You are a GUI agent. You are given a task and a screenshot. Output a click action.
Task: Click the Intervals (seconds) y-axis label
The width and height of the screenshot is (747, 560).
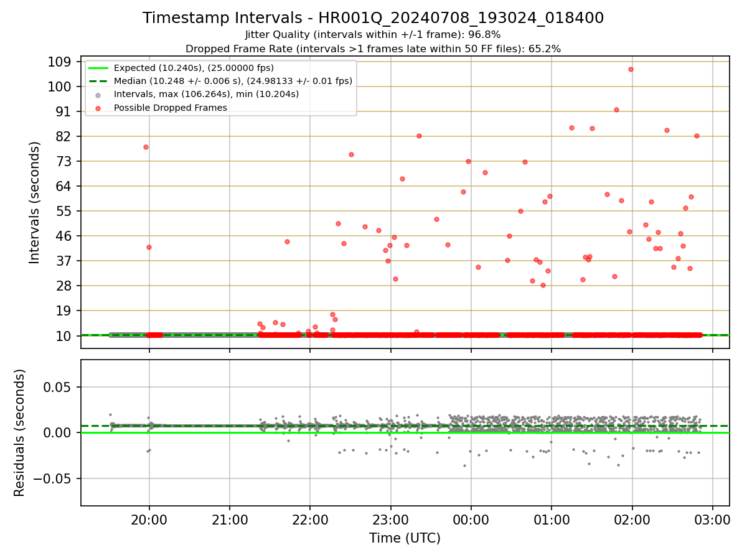pos(35,202)
